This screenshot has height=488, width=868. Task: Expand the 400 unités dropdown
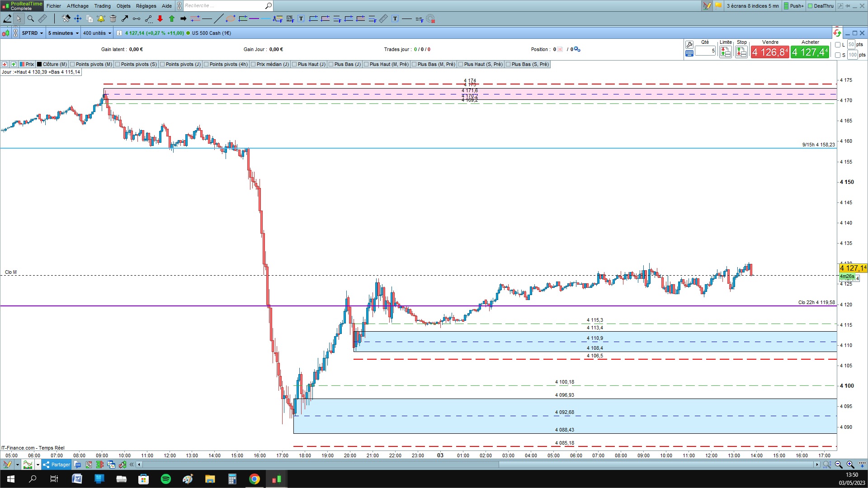(97, 33)
